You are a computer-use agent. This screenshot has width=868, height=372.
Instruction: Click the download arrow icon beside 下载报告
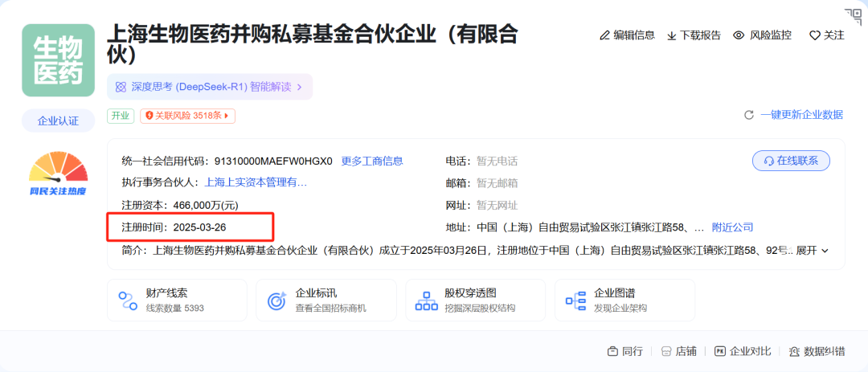coord(671,36)
